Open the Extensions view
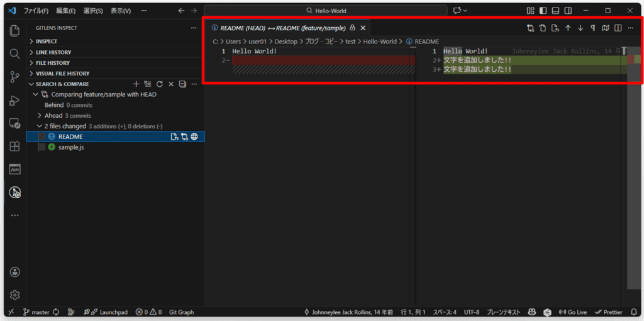 15,146
